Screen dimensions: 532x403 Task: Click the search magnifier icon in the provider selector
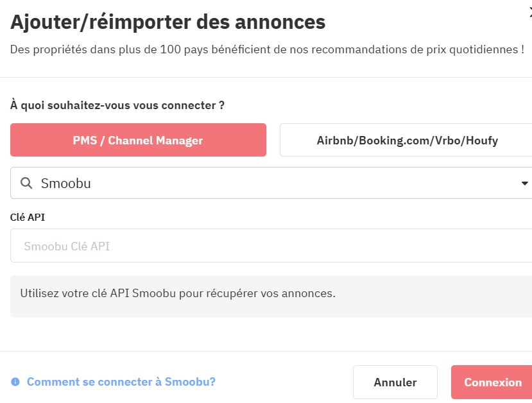[x=26, y=183]
